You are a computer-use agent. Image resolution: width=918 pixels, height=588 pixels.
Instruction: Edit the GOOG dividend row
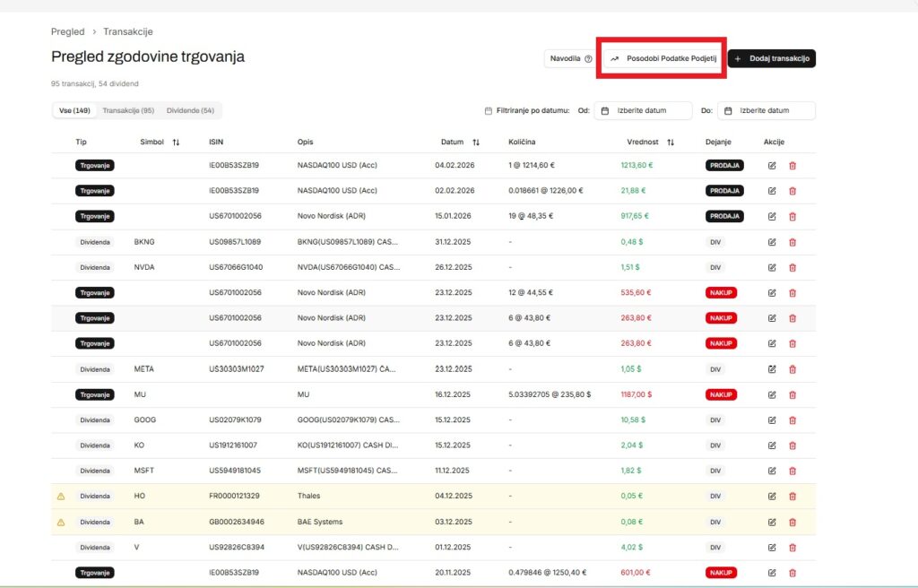[772, 419]
